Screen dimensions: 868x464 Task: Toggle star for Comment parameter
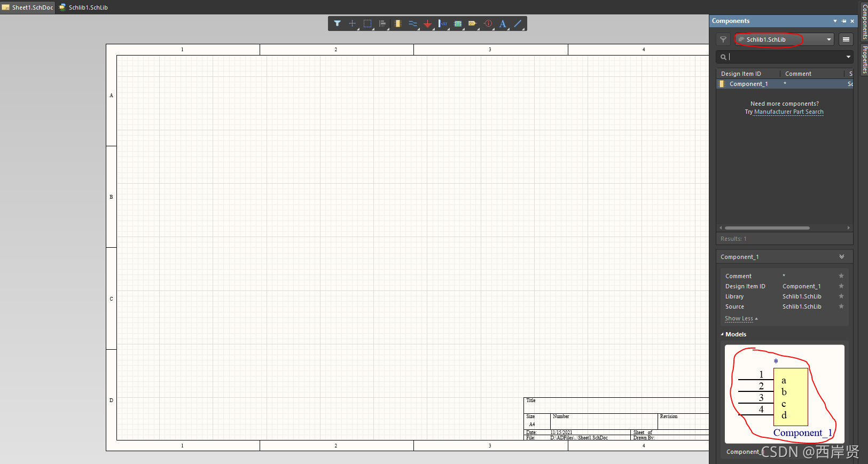[x=841, y=276]
